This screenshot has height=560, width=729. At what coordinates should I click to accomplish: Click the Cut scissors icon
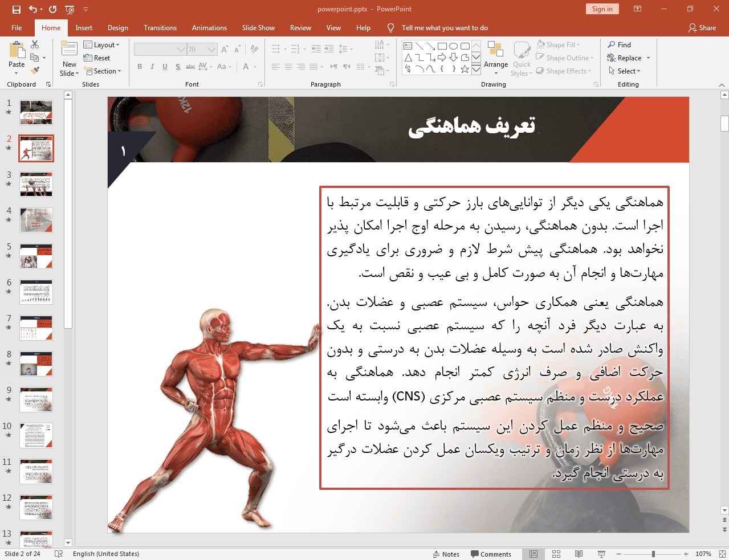click(x=35, y=44)
